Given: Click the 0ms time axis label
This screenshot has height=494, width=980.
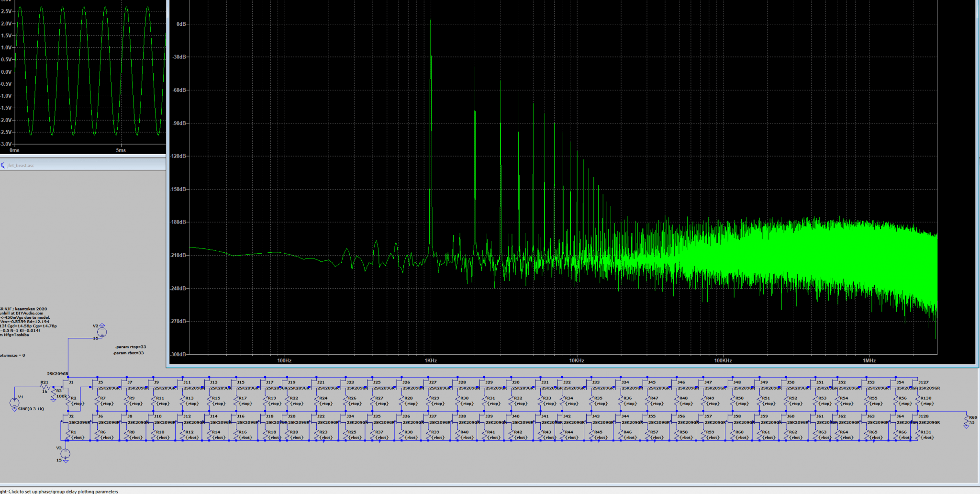Looking at the screenshot, I should tap(14, 150).
